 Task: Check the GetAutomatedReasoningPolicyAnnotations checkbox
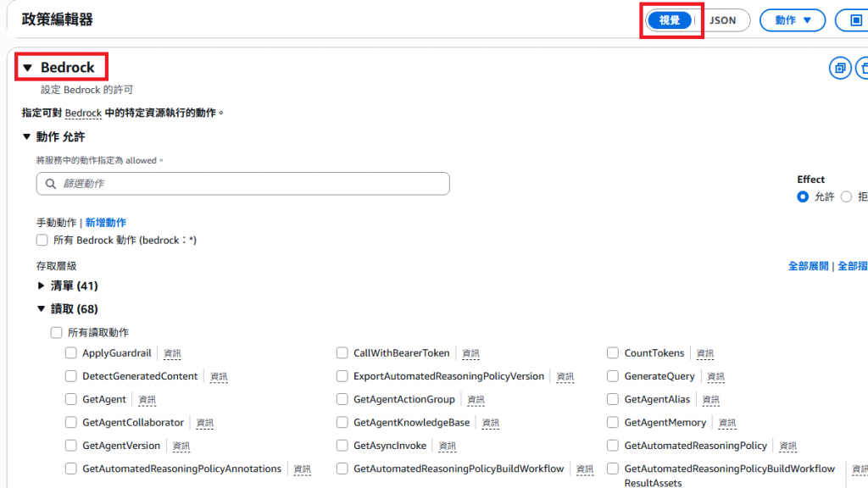pos(71,469)
